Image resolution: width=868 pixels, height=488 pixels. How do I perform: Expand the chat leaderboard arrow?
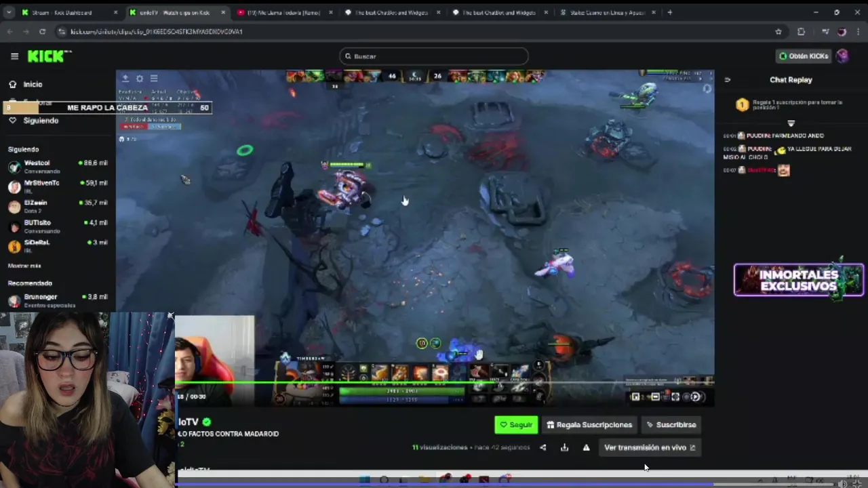point(791,123)
